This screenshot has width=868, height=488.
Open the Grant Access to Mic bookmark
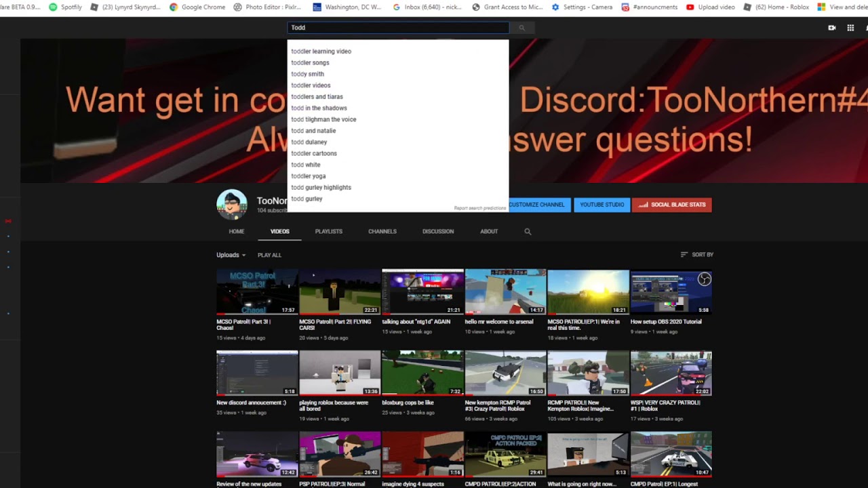[507, 7]
